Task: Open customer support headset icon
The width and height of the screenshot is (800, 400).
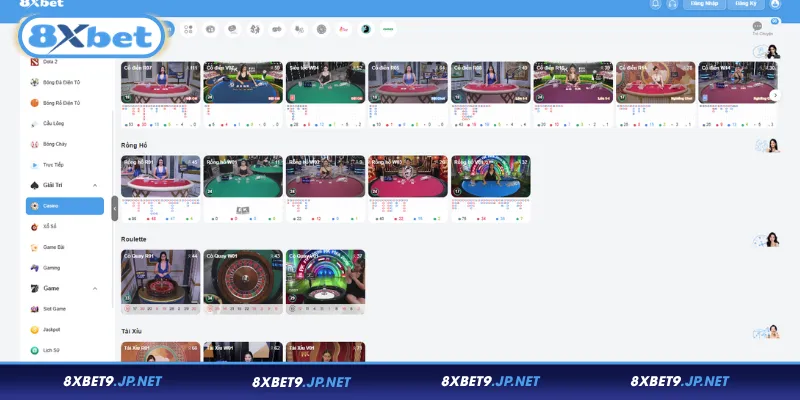Action: click(672, 4)
